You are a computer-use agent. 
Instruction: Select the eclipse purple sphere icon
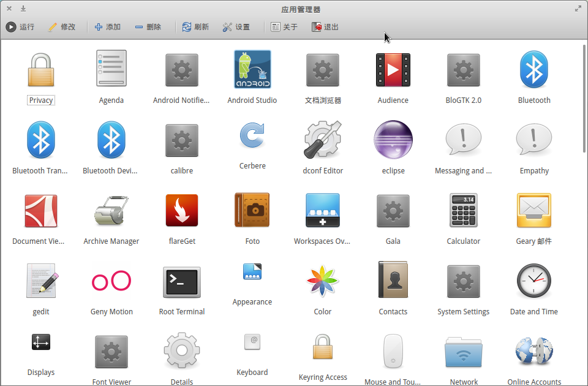(x=393, y=139)
